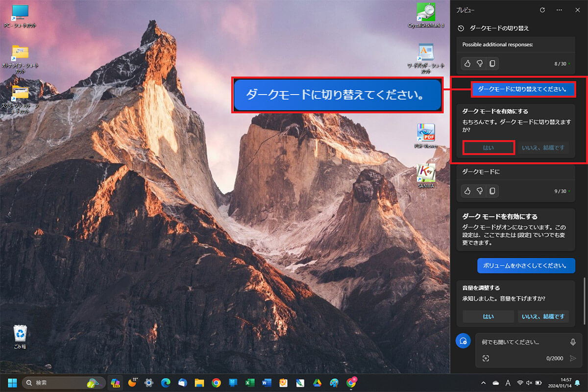Add a screenshot to the message
Viewport: 588px width, 392px height.
point(486,358)
